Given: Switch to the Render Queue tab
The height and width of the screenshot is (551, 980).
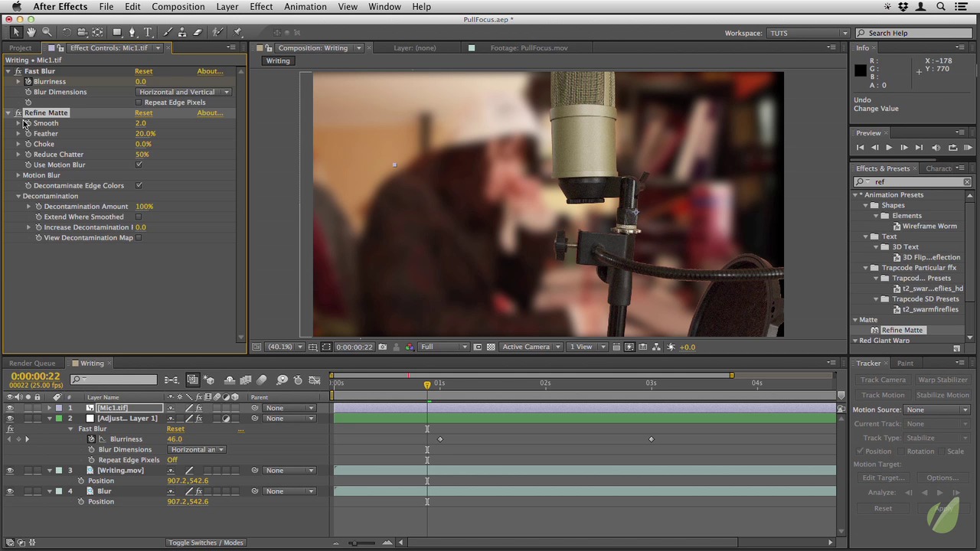Looking at the screenshot, I should [x=32, y=364].
